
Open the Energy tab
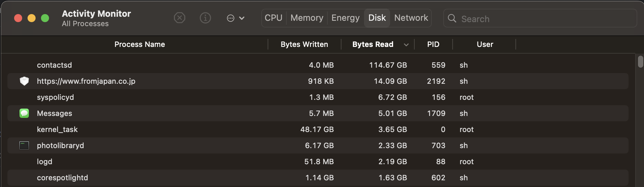coord(345,18)
